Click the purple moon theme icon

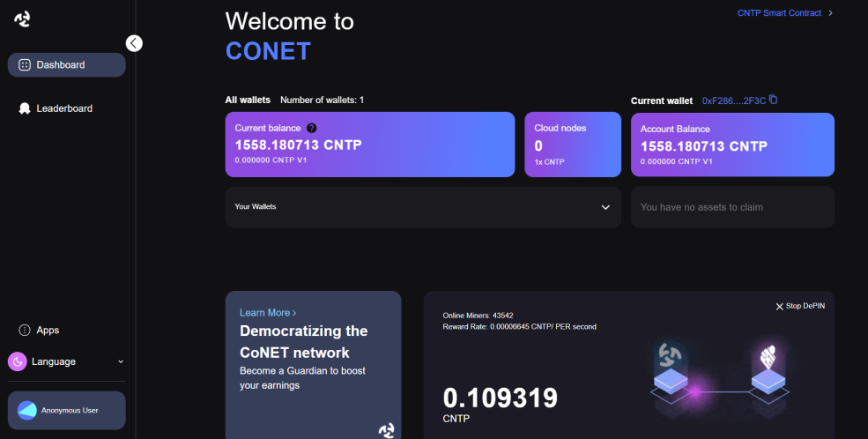click(x=18, y=361)
